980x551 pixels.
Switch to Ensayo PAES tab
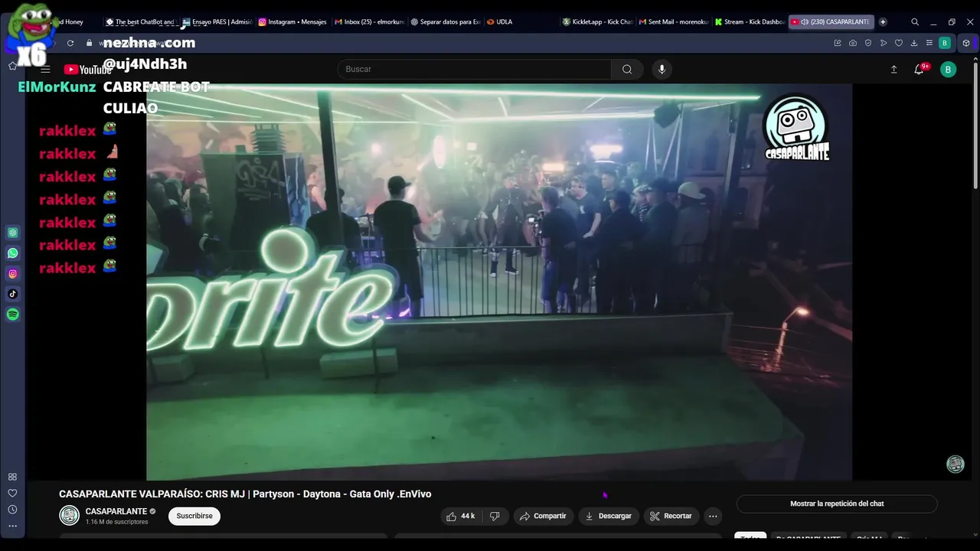217,22
